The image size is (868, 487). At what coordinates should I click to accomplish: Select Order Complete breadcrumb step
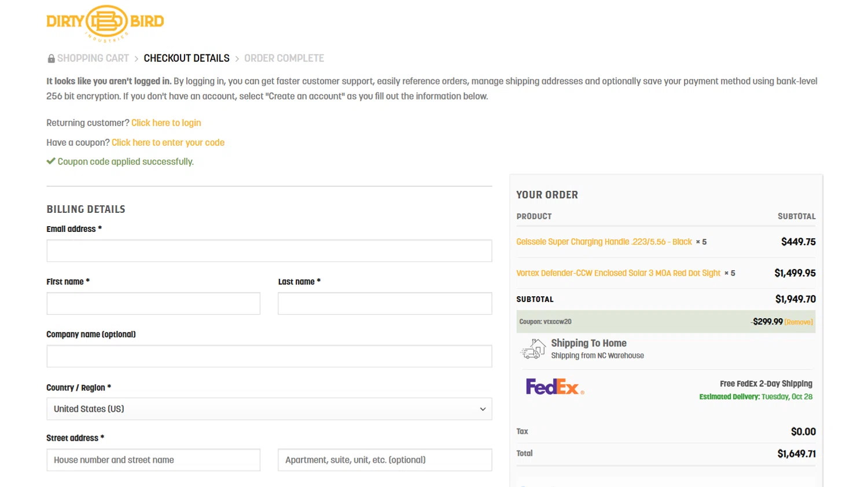pos(284,58)
